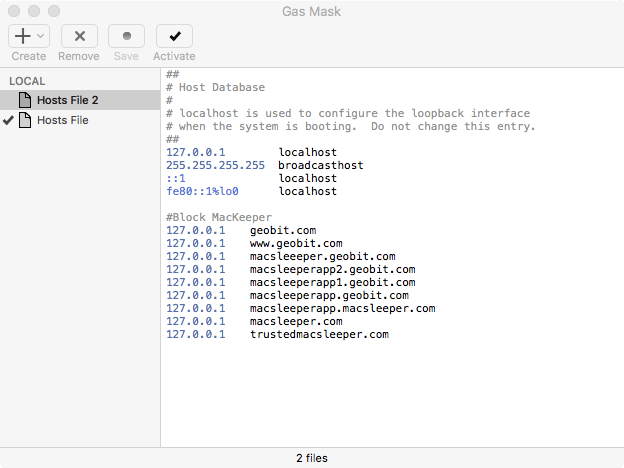The image size is (624, 468).
Task: Click the Remove X toolbar icon
Action: click(x=80, y=36)
